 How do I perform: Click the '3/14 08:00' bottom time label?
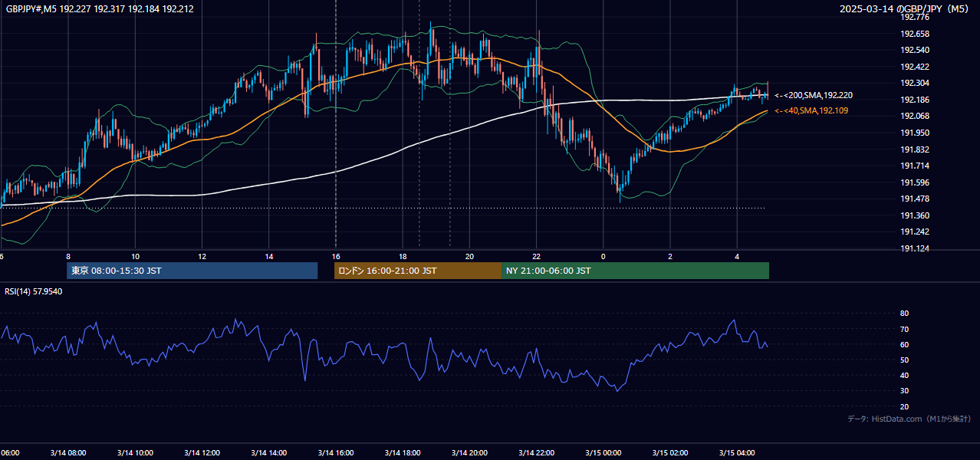[x=69, y=453]
